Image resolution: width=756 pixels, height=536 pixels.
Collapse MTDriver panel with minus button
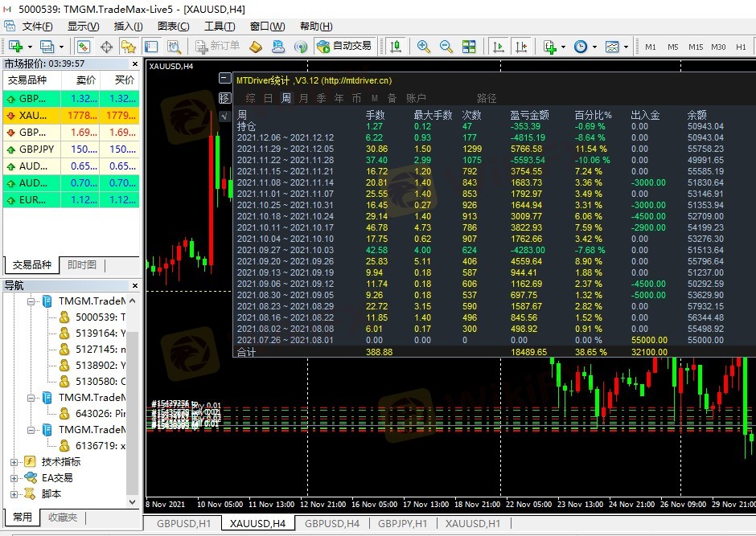tap(224, 79)
